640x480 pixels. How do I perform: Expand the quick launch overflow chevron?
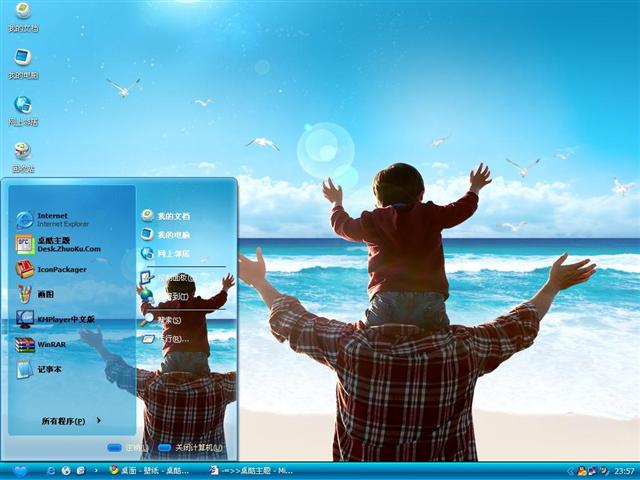[96, 471]
